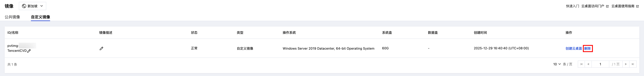
Task: Jump to last page with pagination icon
Action: [633, 64]
